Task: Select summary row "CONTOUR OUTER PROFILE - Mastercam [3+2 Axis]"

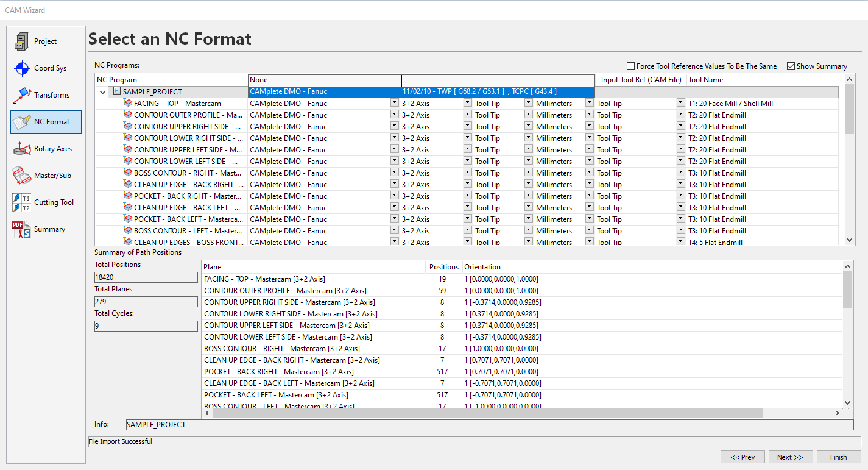Action: click(x=522, y=291)
